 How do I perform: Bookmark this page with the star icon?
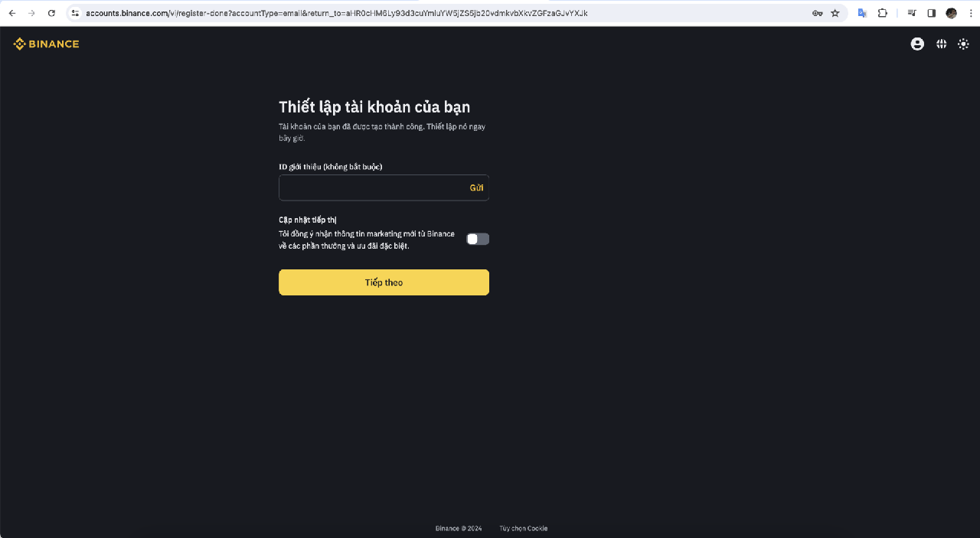835,13
